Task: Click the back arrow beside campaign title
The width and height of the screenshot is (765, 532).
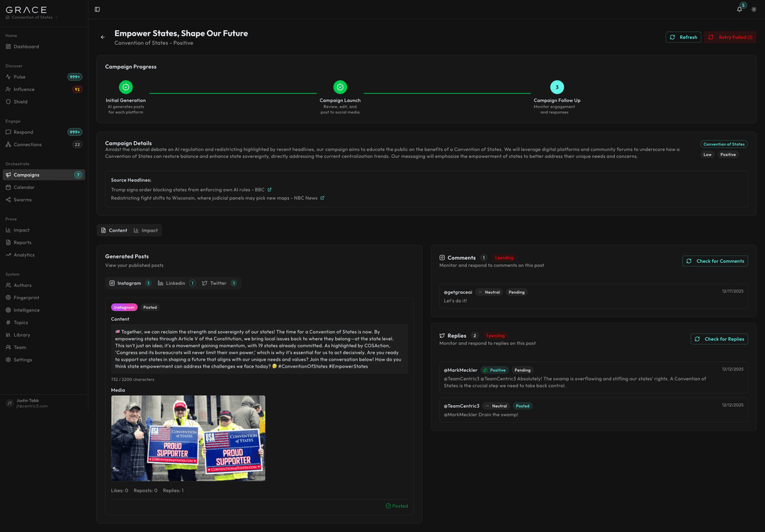Action: click(103, 38)
